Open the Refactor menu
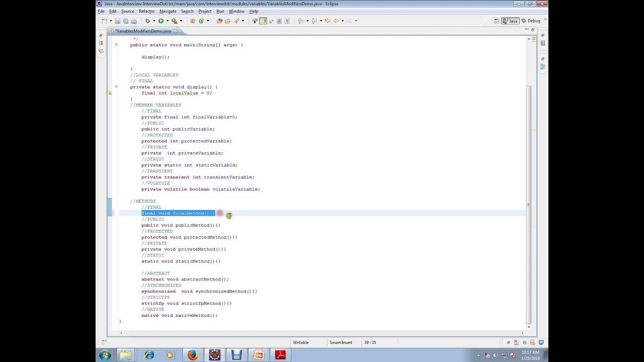This screenshot has height=362, width=644. (x=147, y=12)
